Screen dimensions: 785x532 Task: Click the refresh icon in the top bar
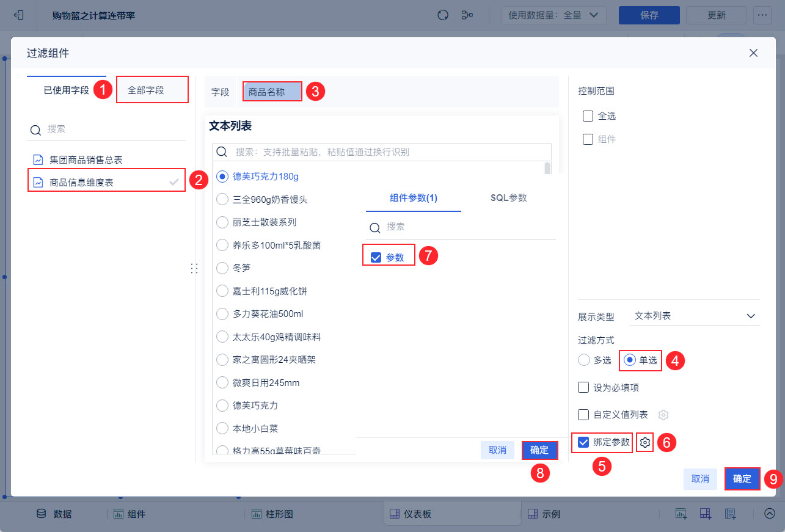click(x=443, y=15)
